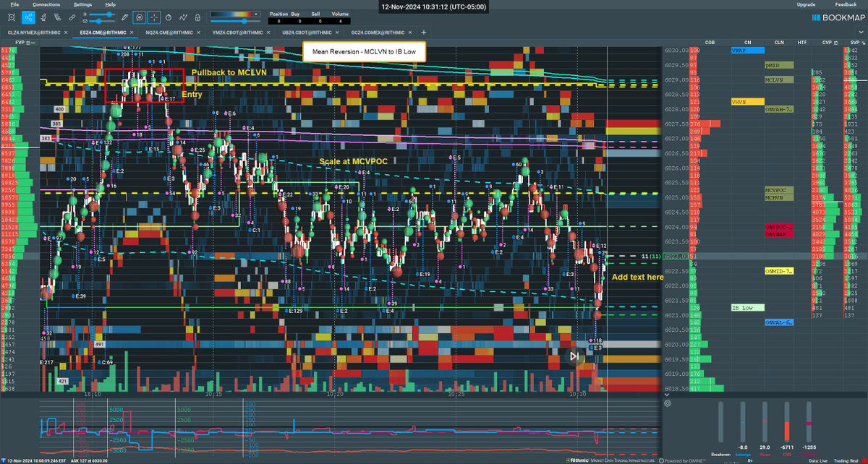Open the line chart indicators icon

(x=184, y=16)
